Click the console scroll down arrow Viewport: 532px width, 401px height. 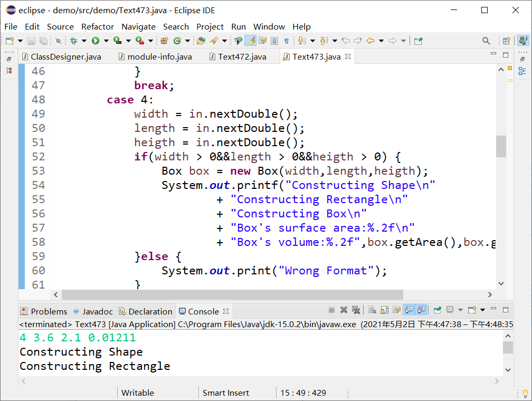click(x=508, y=370)
